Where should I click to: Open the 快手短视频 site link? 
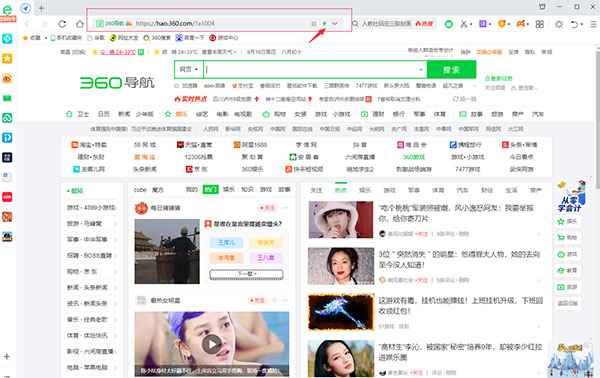pos(304,169)
